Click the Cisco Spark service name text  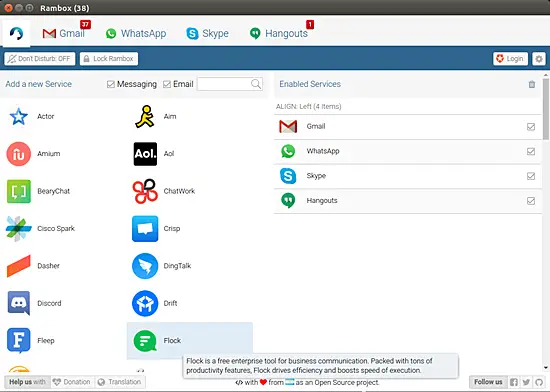coord(56,229)
